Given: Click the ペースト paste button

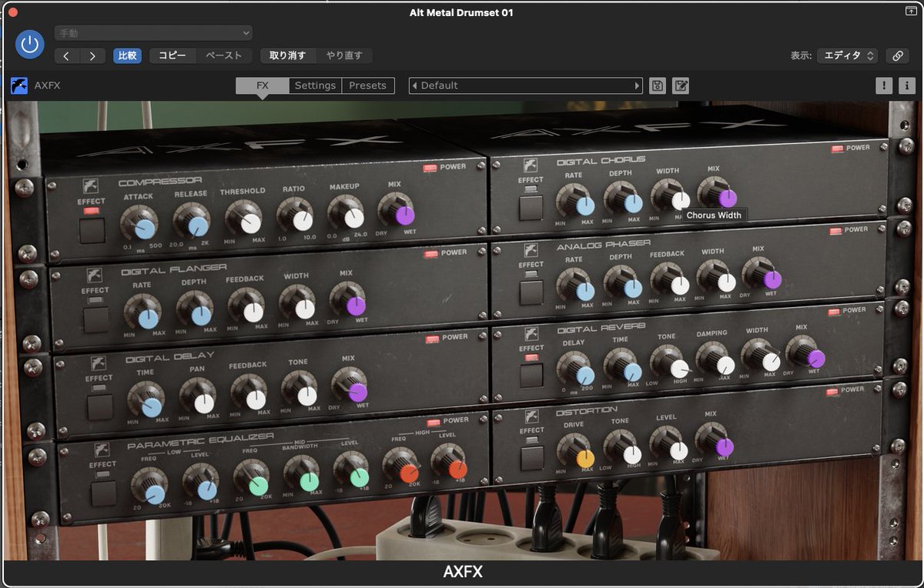Looking at the screenshot, I should 224,55.
